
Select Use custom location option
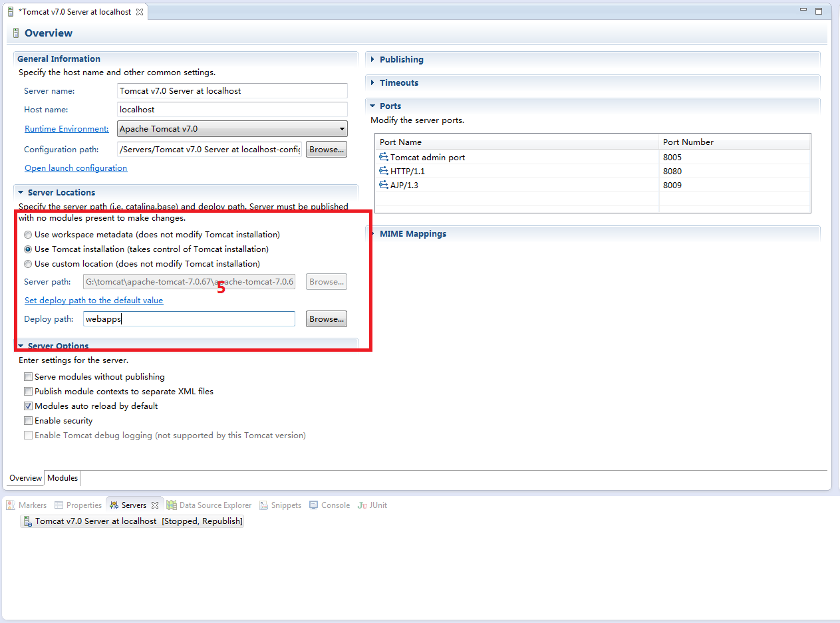coord(28,264)
